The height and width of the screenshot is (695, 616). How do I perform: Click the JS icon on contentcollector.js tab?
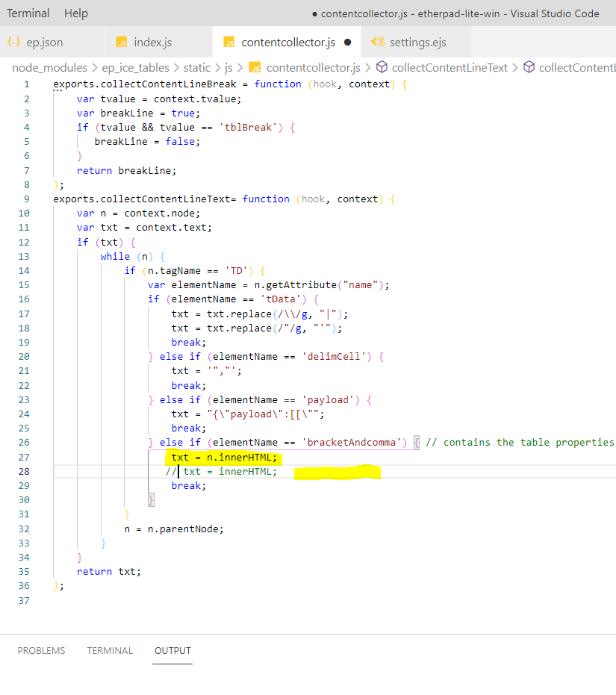pyautogui.click(x=231, y=43)
